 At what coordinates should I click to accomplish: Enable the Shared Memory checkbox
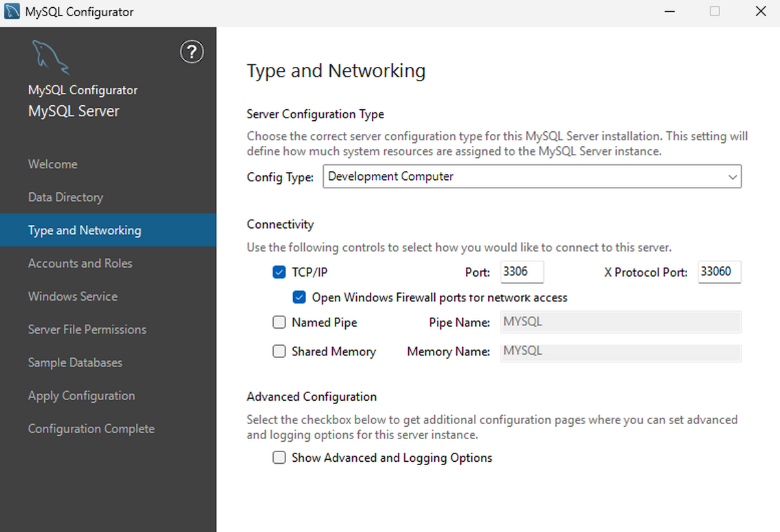[279, 351]
